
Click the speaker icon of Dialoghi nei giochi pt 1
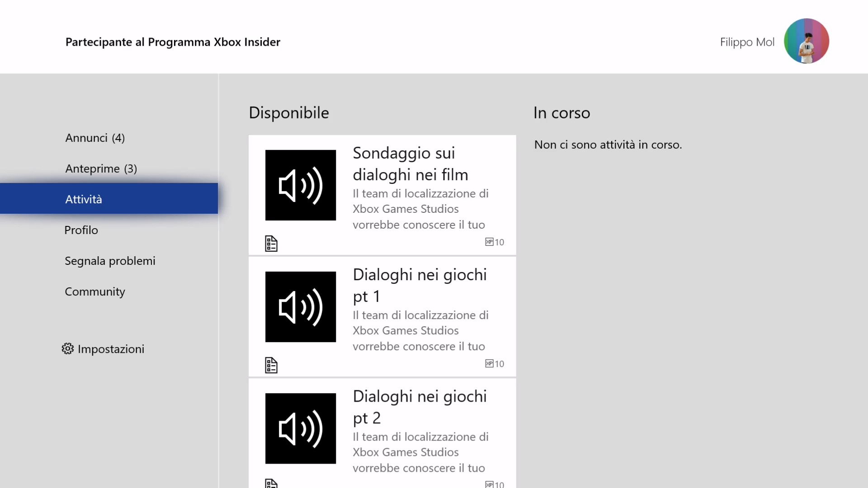coord(301,307)
